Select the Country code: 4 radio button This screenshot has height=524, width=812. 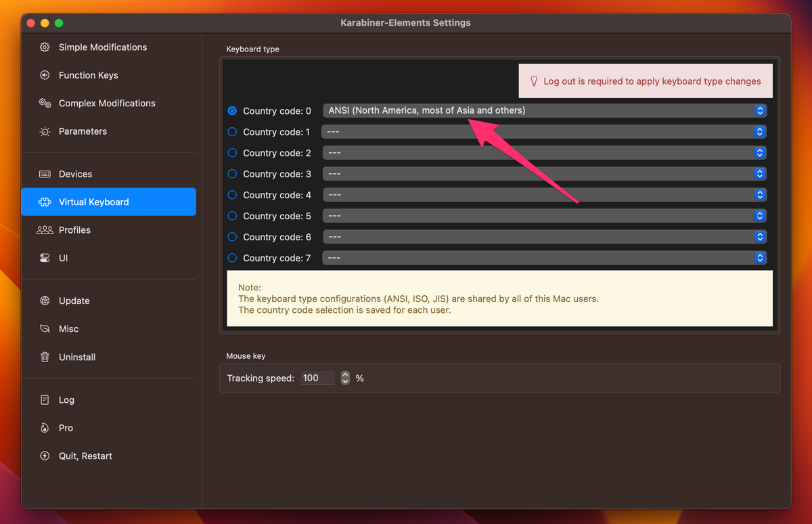tap(232, 194)
